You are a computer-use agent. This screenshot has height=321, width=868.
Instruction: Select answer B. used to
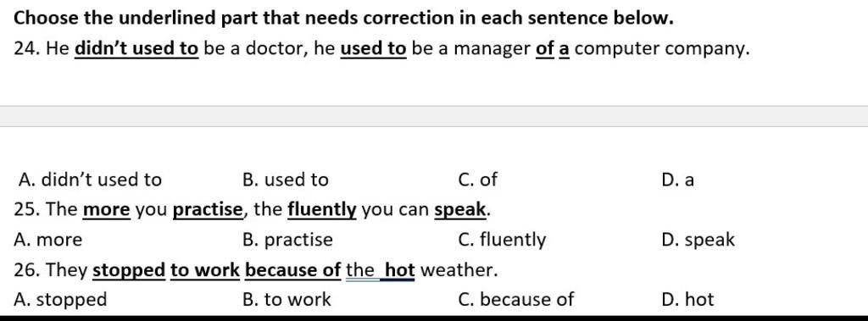pos(286,180)
